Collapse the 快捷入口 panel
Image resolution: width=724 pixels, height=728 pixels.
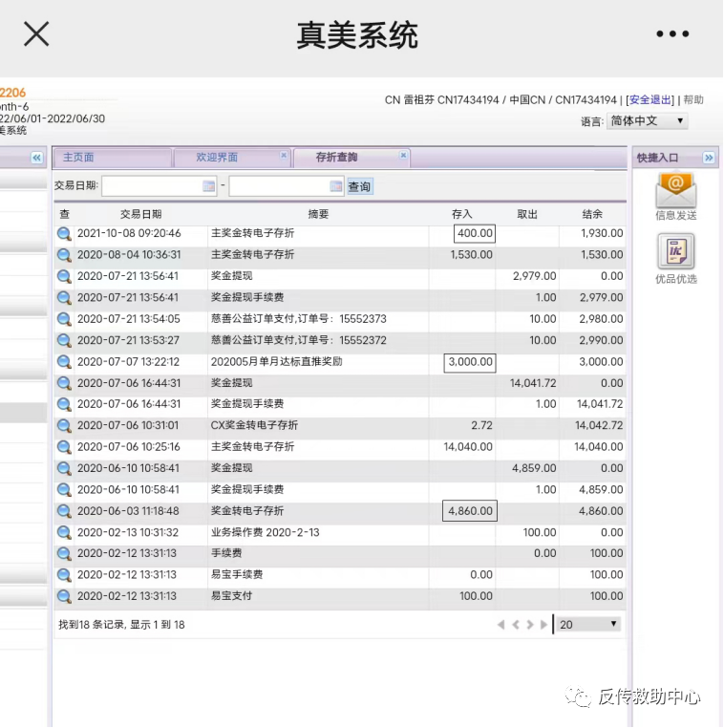[709, 158]
